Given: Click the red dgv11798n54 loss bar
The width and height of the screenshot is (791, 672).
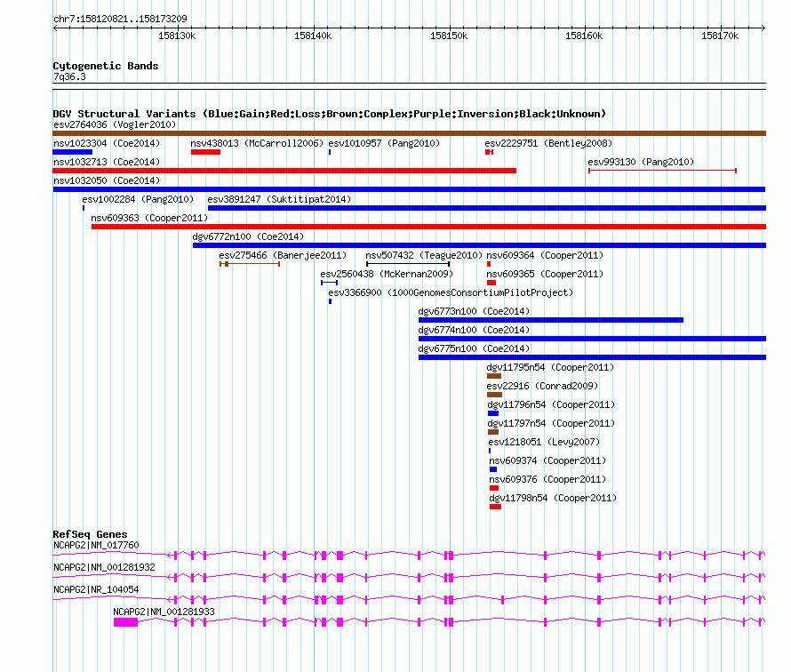Looking at the screenshot, I should tap(495, 507).
